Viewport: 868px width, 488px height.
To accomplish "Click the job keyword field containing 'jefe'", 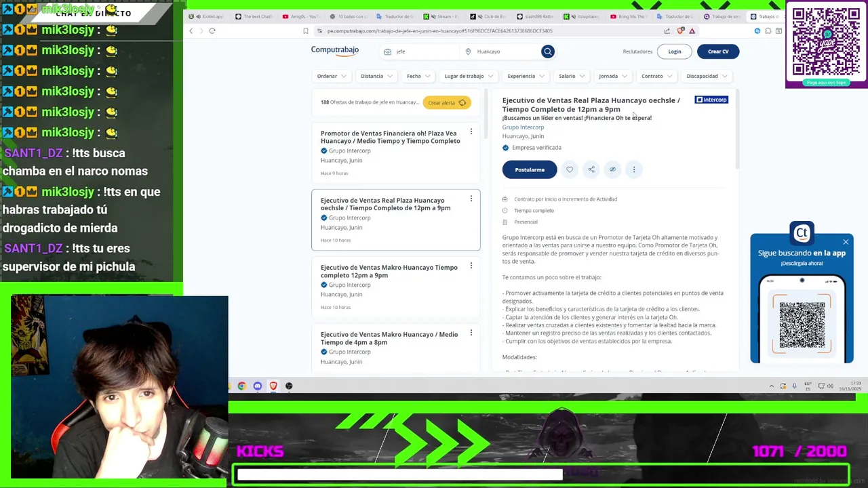I will [418, 52].
